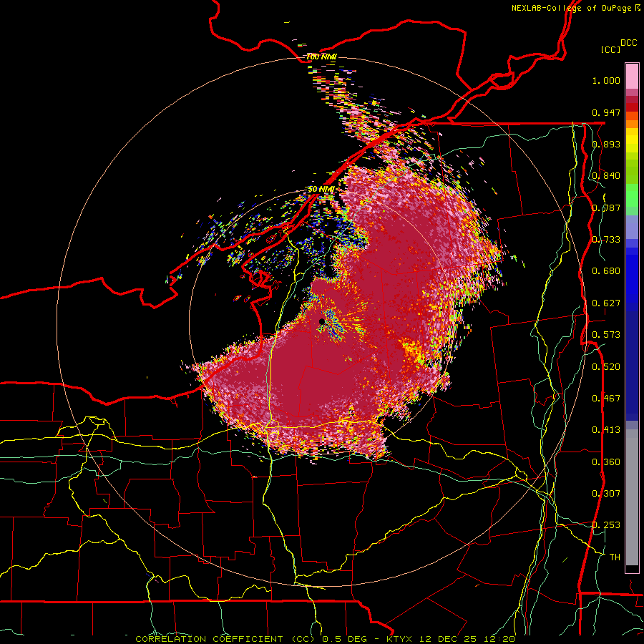Select the 1.000 value on the scale

pyautogui.click(x=606, y=80)
